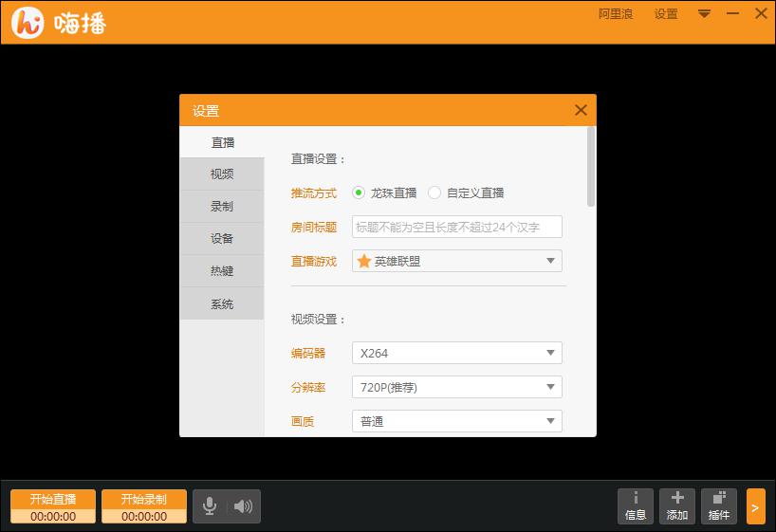Image resolution: width=776 pixels, height=532 pixels.
Task: Mute the speaker volume icon
Action: (x=244, y=506)
